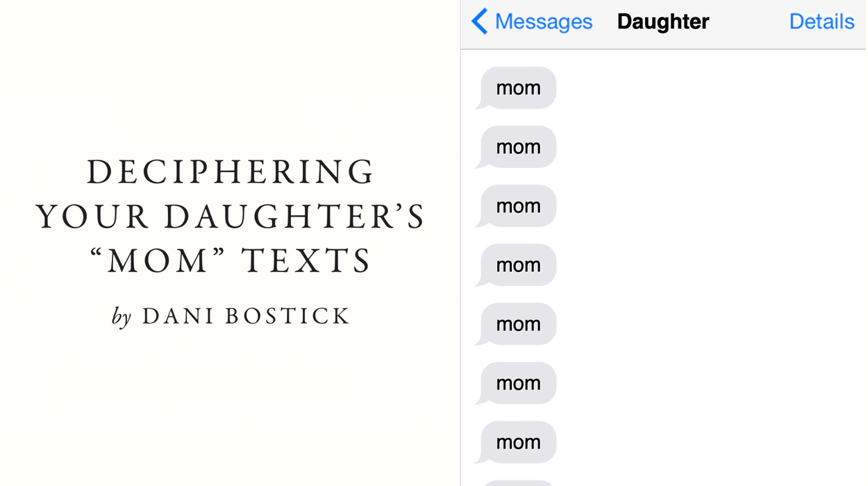Click the navigation bar of the conversation
This screenshot has width=868, height=486.
(x=662, y=22)
